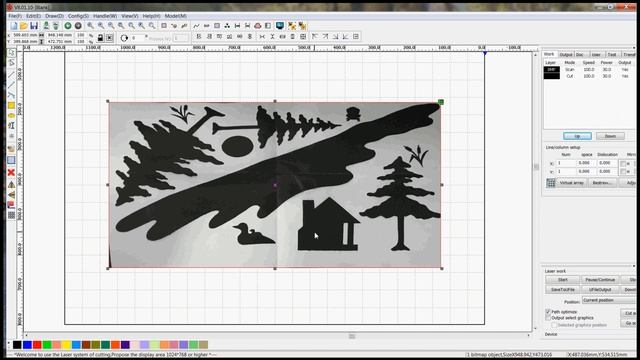Select the yellow rectangle tool

point(11,105)
